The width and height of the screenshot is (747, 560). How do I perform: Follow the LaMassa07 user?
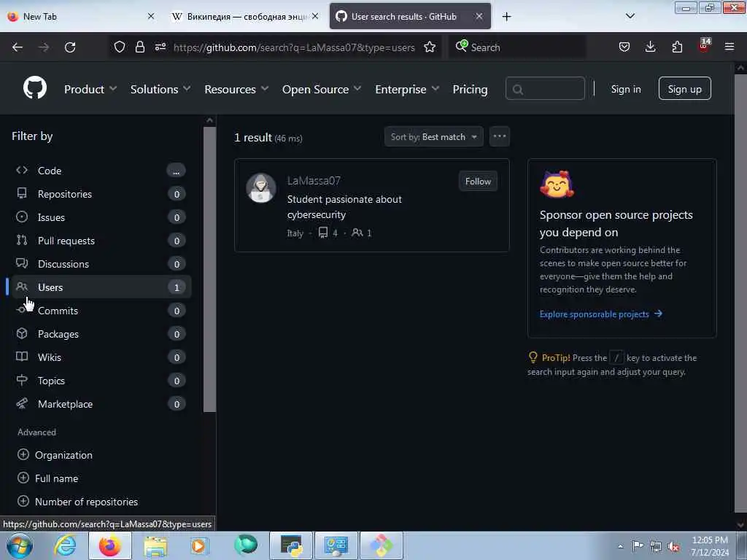[478, 181]
